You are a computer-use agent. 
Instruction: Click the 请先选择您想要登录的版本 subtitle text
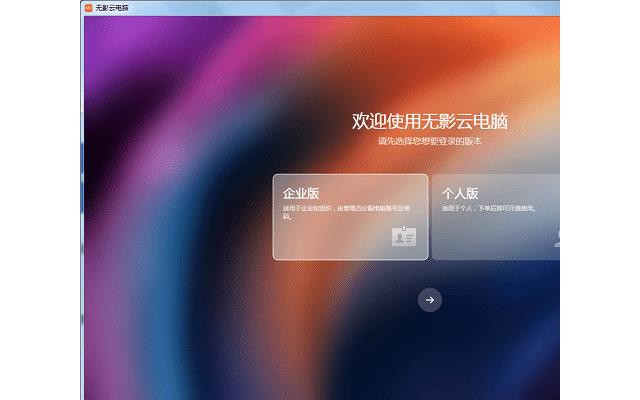point(430,141)
